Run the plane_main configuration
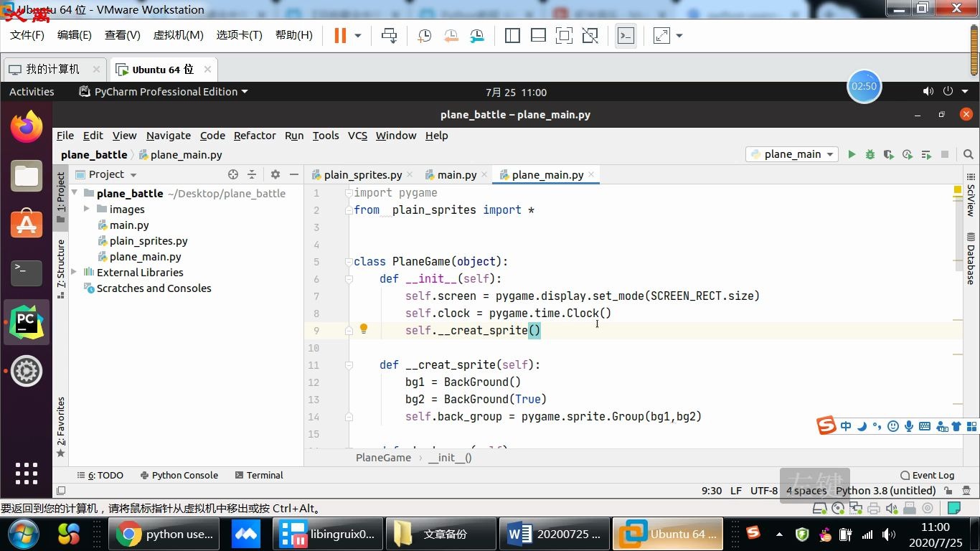 pos(852,154)
